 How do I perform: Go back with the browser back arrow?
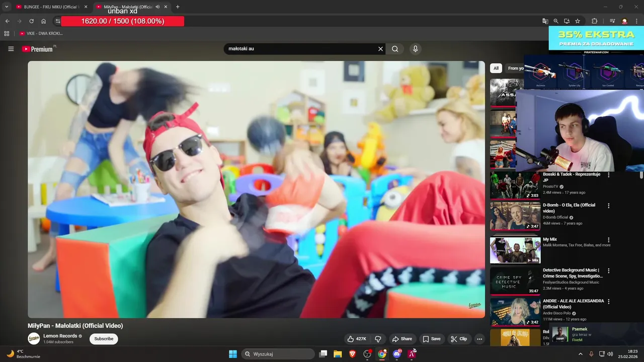(x=7, y=21)
